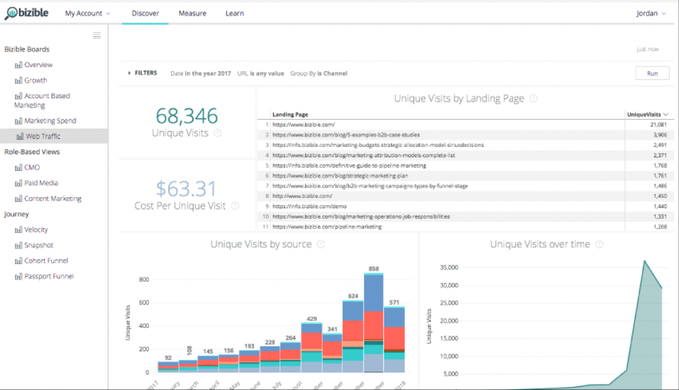Open the info icon beside Unique Visits

tap(218, 133)
